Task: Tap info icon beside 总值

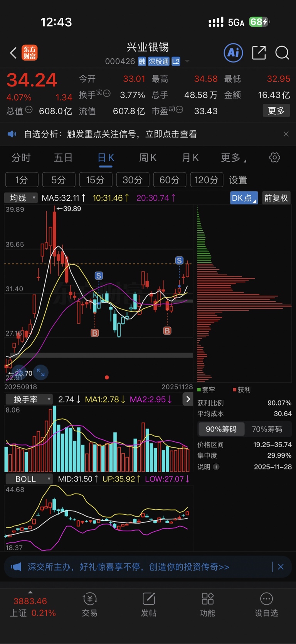Action: (x=29, y=110)
